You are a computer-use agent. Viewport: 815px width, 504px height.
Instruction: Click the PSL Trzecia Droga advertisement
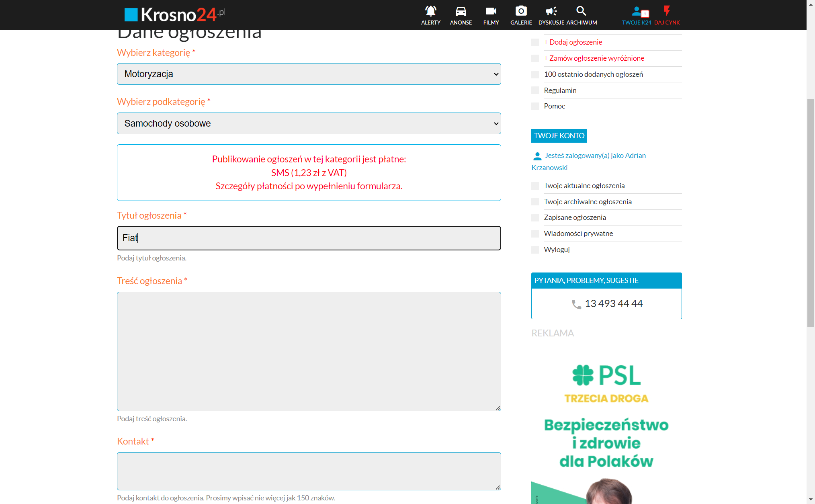pos(606,429)
